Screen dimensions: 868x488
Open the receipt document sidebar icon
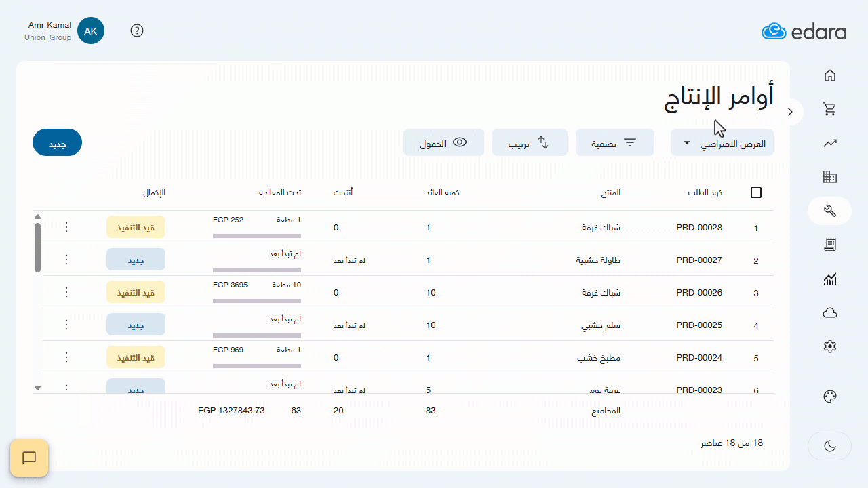(829, 245)
